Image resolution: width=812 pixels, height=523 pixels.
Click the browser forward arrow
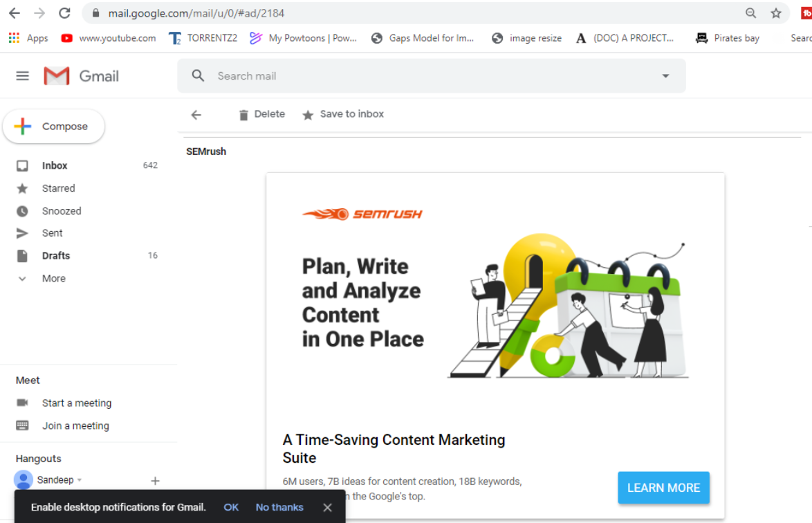(39, 13)
